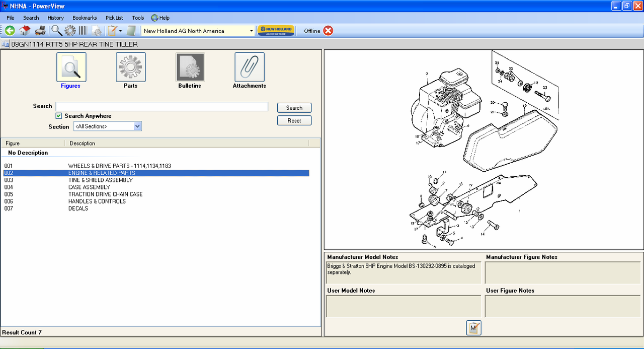The height and width of the screenshot is (349, 644).
Task: Click the user notes 'M' notepad icon
Action: pyautogui.click(x=473, y=328)
